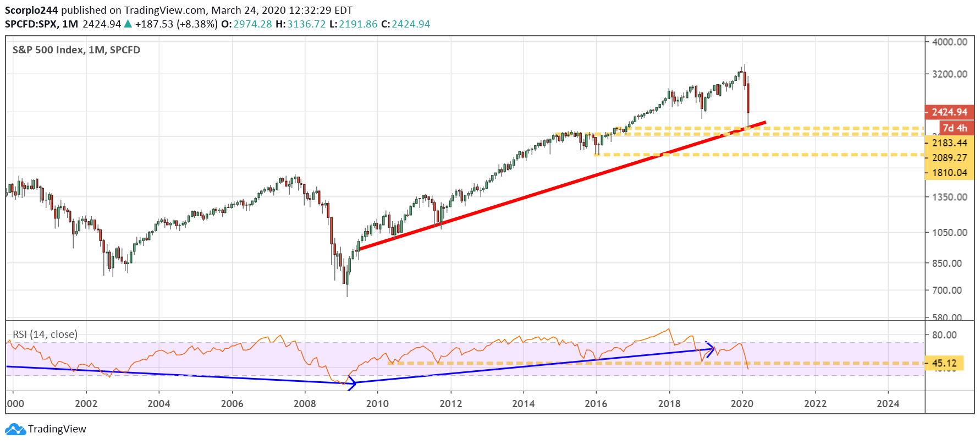980x444 pixels.
Task: Click the Scorpio244 author name
Action: [x=31, y=10]
